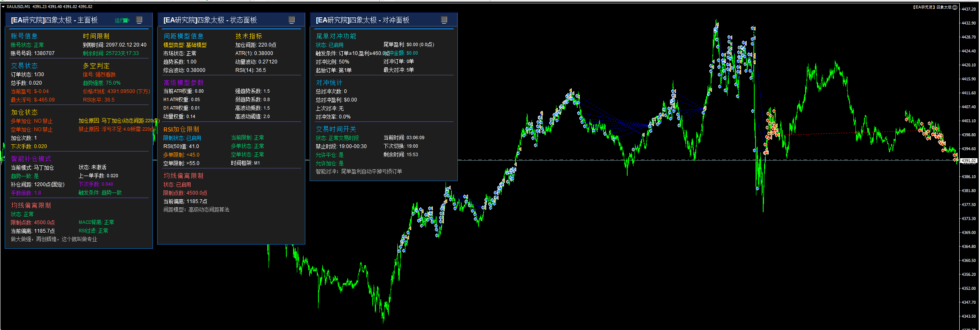The height and width of the screenshot is (330, 980).
Task: Click the 对冲面板 panel title bar text
Action: [x=363, y=20]
